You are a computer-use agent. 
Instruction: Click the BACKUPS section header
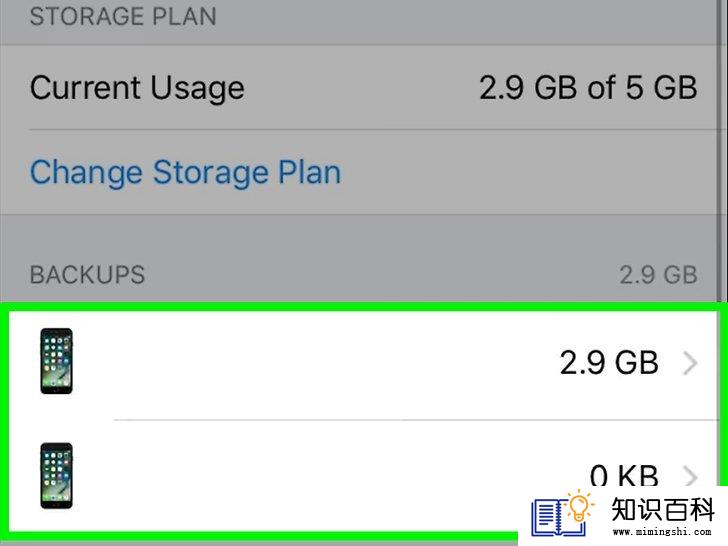point(87,275)
